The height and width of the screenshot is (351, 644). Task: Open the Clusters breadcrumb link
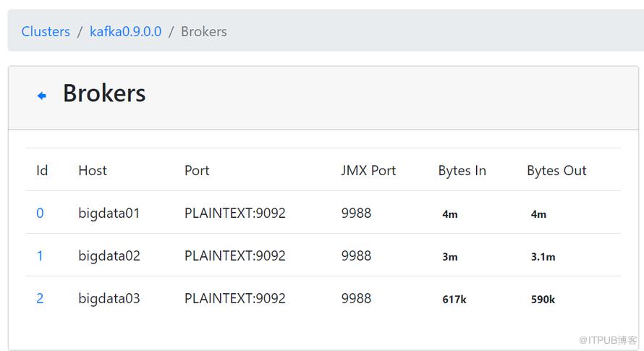[46, 32]
